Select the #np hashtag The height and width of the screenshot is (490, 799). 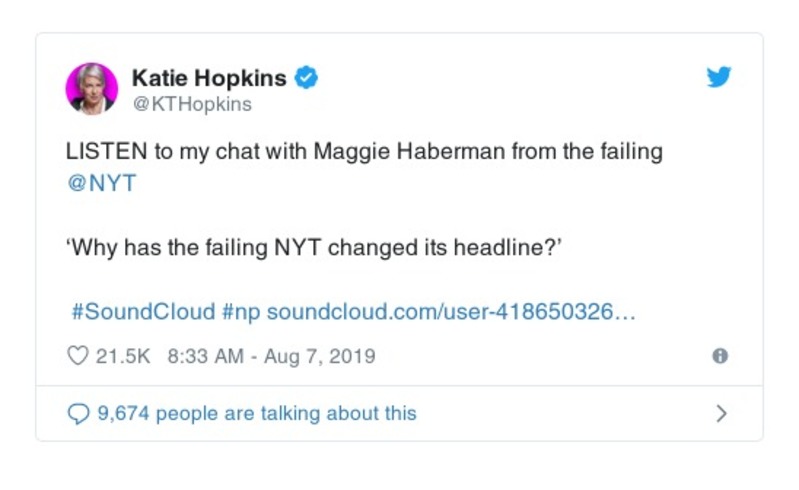click(x=240, y=312)
